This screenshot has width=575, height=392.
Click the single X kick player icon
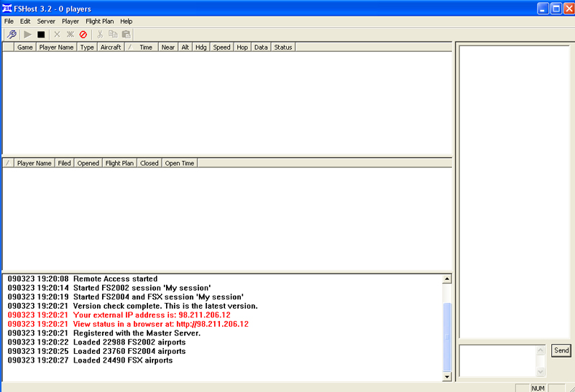click(x=57, y=34)
